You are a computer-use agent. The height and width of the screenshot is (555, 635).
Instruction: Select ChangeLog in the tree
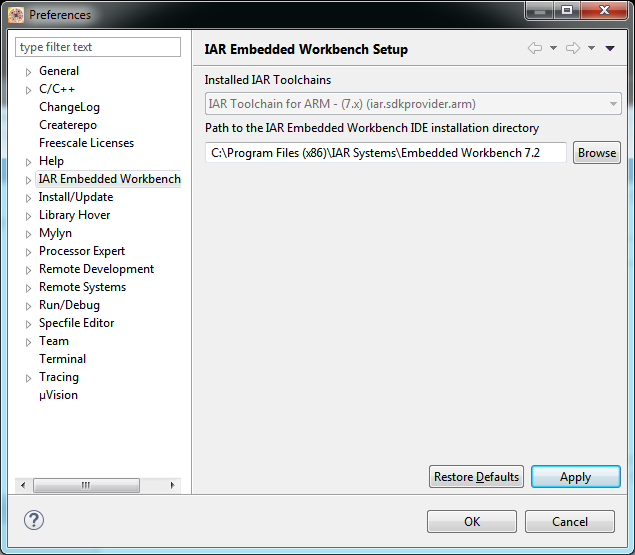point(69,107)
